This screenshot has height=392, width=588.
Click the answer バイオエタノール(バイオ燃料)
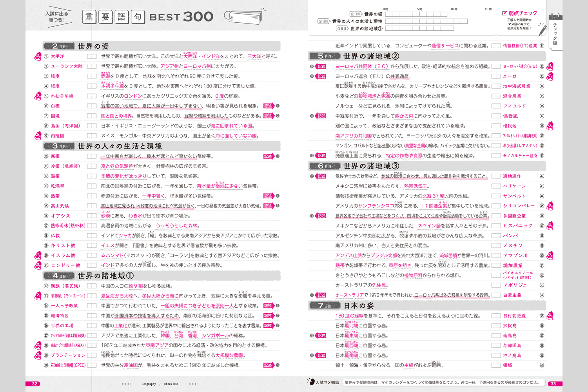point(518,275)
